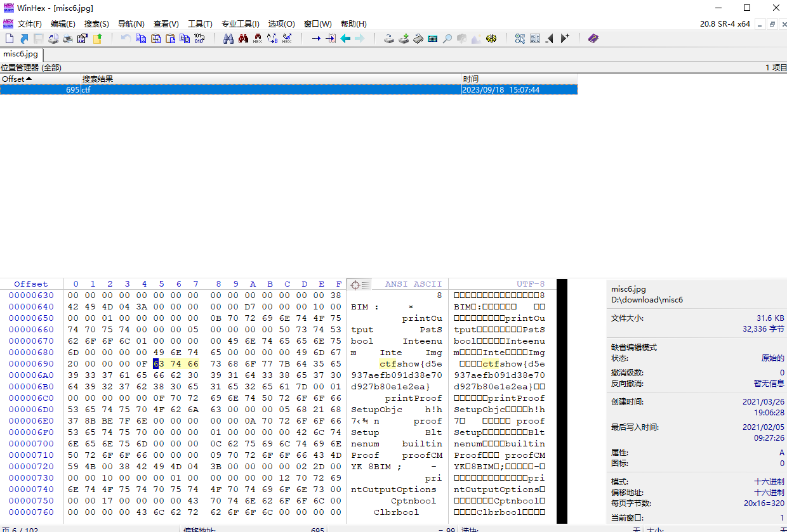This screenshot has width=787, height=532.
Task: Click the Go To Sector icon
Action: (x=331, y=39)
